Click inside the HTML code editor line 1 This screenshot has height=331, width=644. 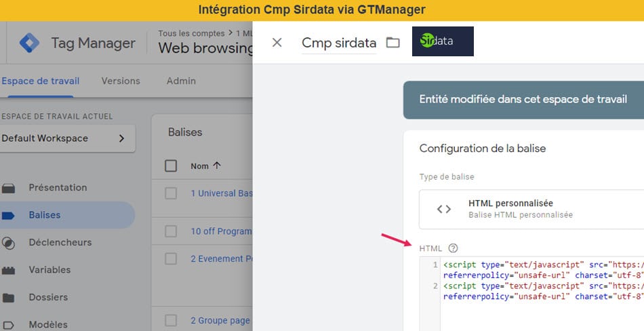pyautogui.click(x=544, y=270)
